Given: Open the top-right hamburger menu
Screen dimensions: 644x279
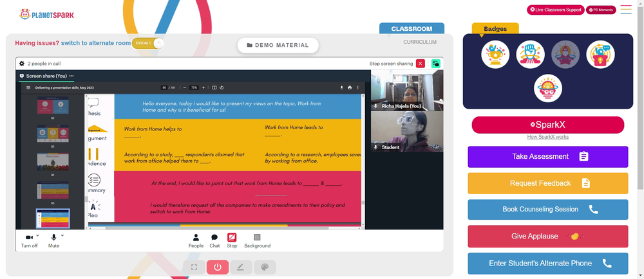Looking at the screenshot, I should point(626,10).
